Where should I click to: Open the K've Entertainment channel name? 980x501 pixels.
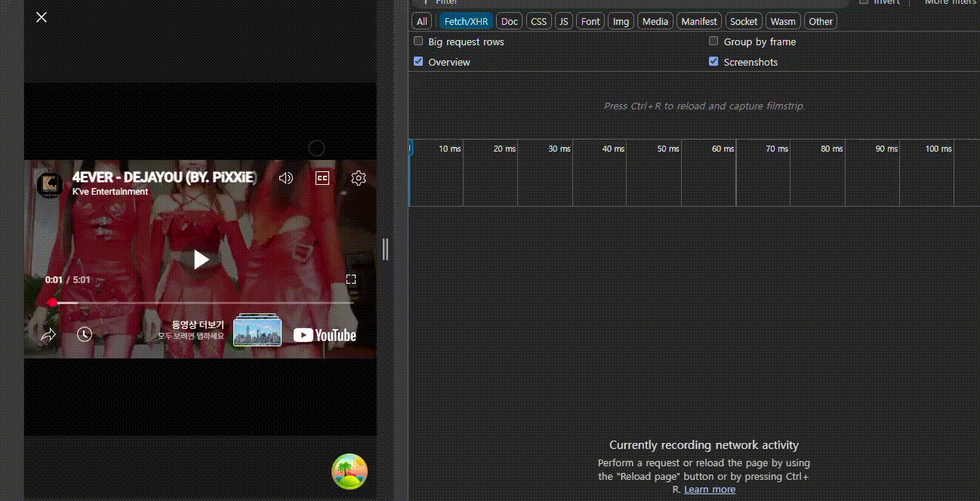click(110, 192)
